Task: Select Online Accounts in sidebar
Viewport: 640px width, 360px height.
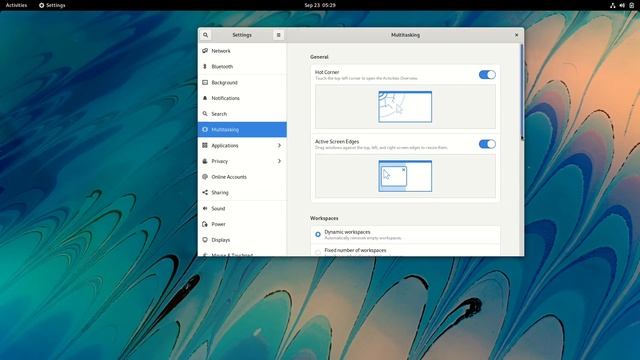Action: (x=242, y=177)
